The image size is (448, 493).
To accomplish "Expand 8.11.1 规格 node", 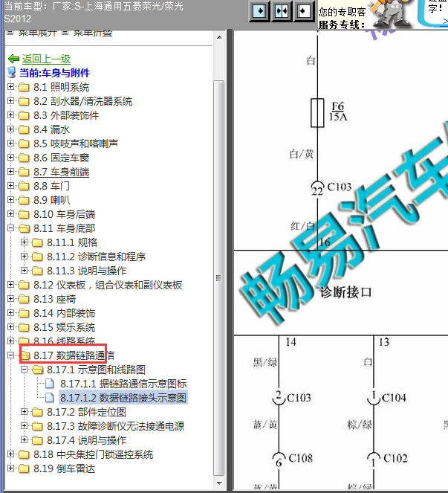I will point(25,242).
